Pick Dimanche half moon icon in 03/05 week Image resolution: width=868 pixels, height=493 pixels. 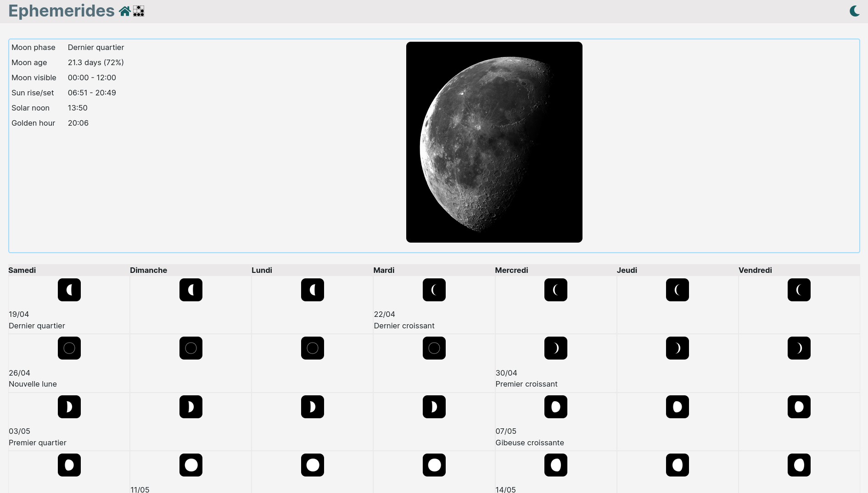pyautogui.click(x=191, y=407)
